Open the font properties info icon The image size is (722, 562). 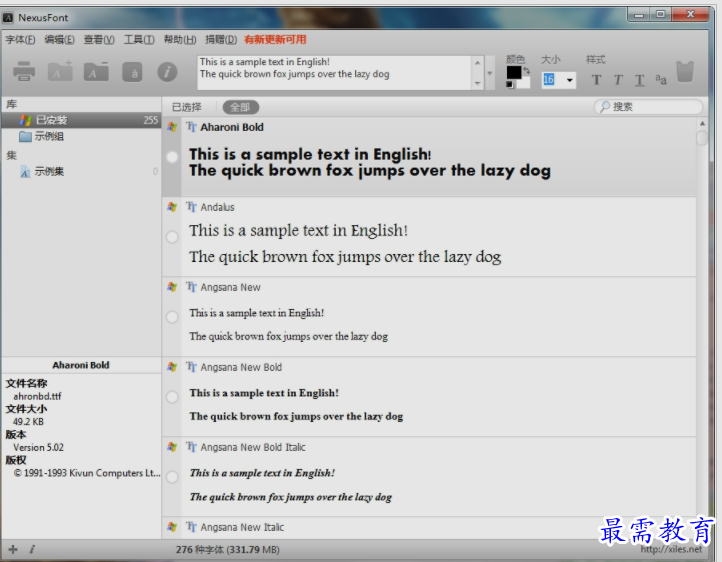pyautogui.click(x=167, y=72)
